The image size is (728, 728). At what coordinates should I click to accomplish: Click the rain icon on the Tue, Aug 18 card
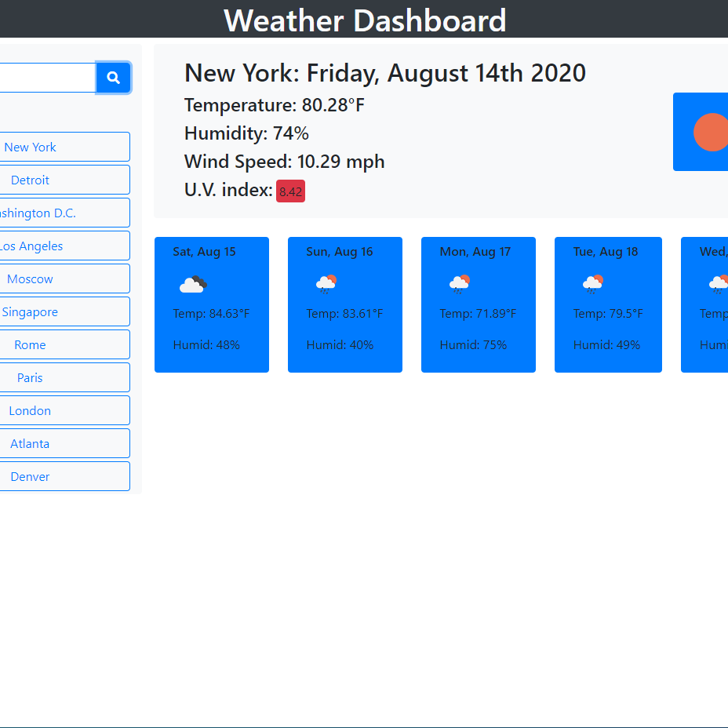click(x=592, y=284)
